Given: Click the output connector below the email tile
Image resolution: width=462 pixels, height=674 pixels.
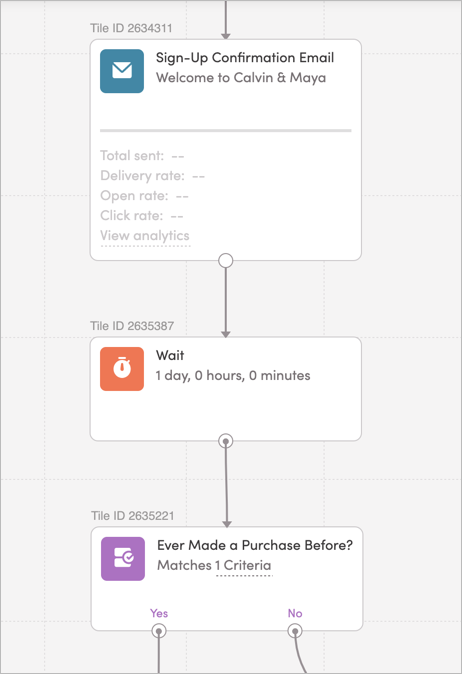Looking at the screenshot, I should [226, 260].
